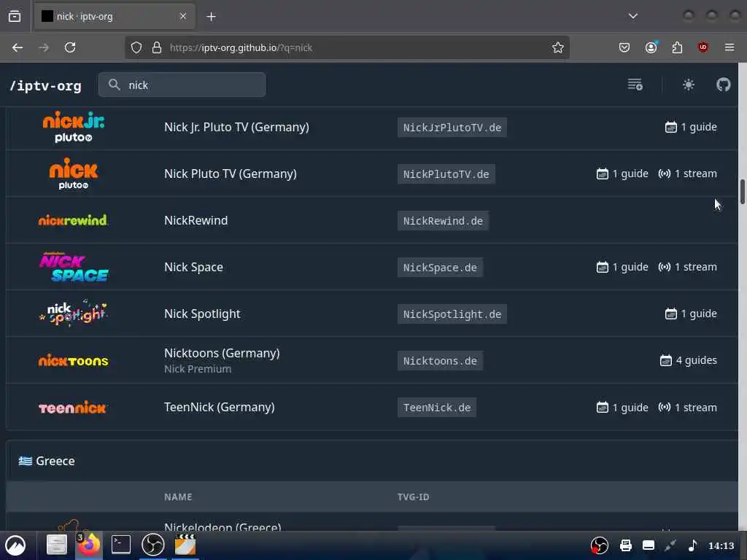Image resolution: width=747 pixels, height=560 pixels.
Task: Click the search magnifier icon
Action: 114,85
